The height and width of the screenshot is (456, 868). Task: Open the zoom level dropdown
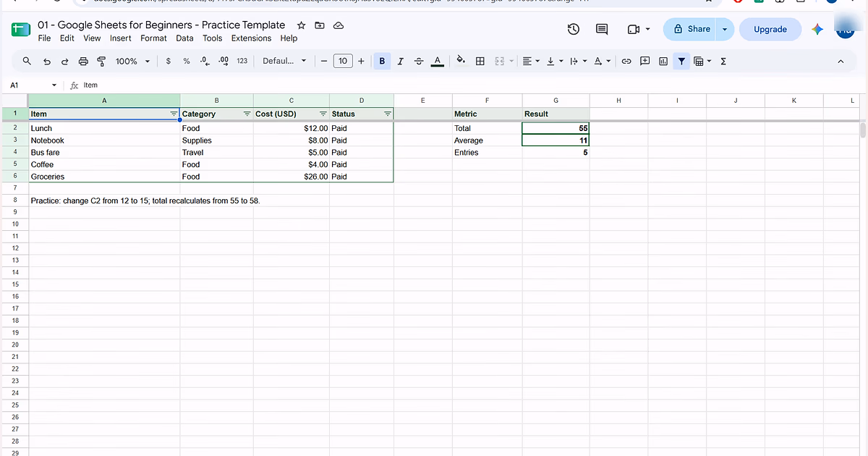coord(132,62)
